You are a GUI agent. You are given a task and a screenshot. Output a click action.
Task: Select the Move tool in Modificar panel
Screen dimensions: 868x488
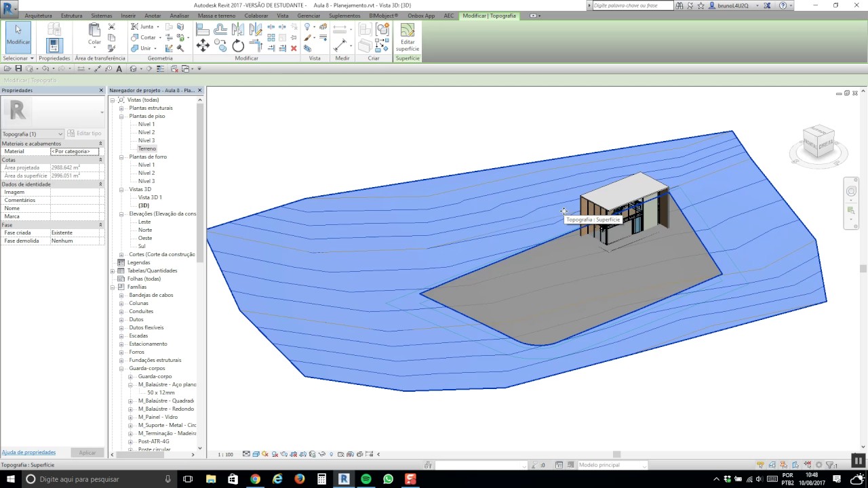tap(203, 46)
